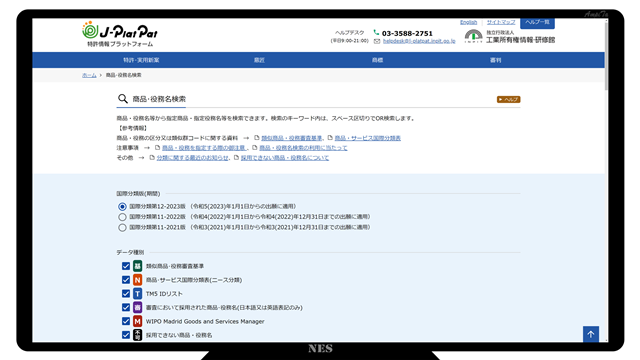Click the green 基 icon for 類似商品・役務審査基準
This screenshot has width=640, height=360.
138,266
